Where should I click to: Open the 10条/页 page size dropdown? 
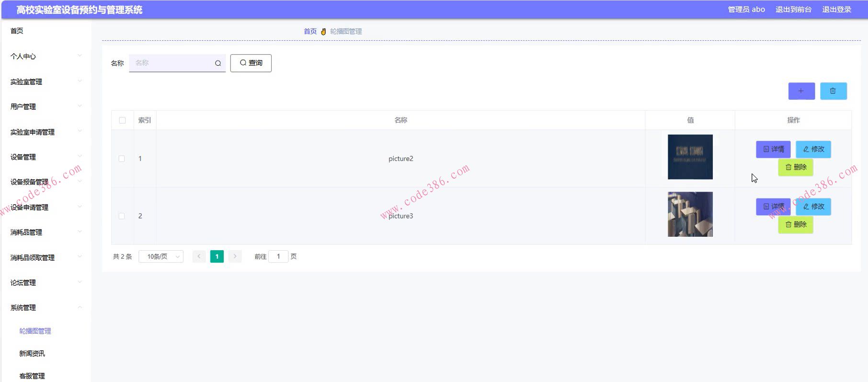pyautogui.click(x=161, y=256)
